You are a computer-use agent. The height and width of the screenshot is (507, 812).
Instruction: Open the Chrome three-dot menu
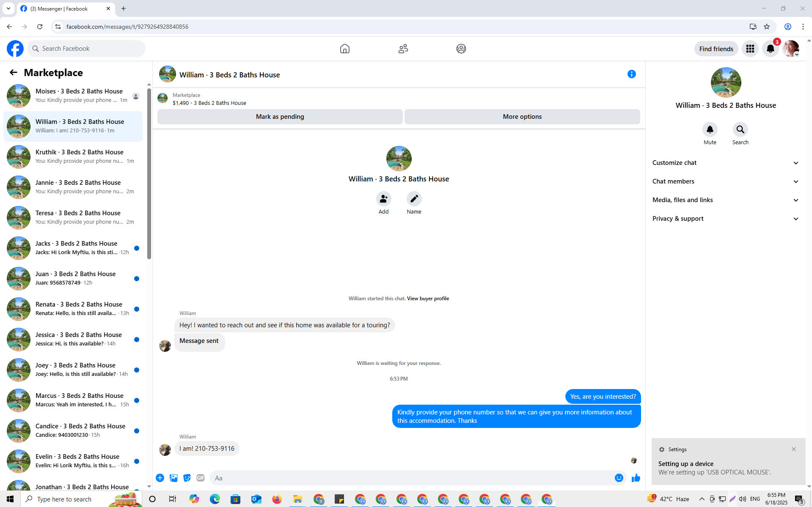click(x=803, y=27)
